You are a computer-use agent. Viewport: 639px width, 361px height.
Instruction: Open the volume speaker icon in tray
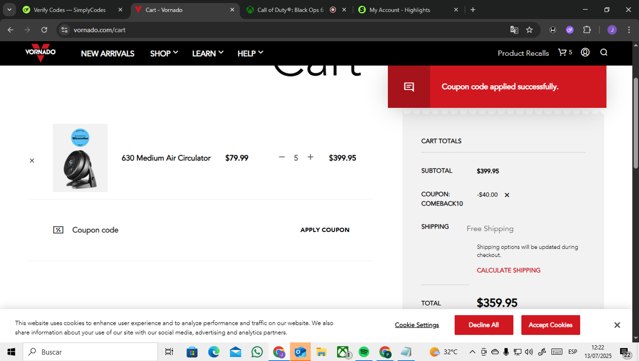[x=529, y=352]
